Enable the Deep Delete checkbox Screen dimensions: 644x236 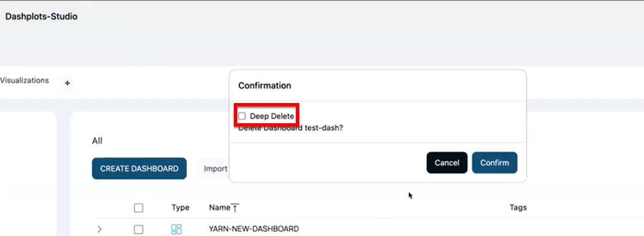click(x=242, y=116)
